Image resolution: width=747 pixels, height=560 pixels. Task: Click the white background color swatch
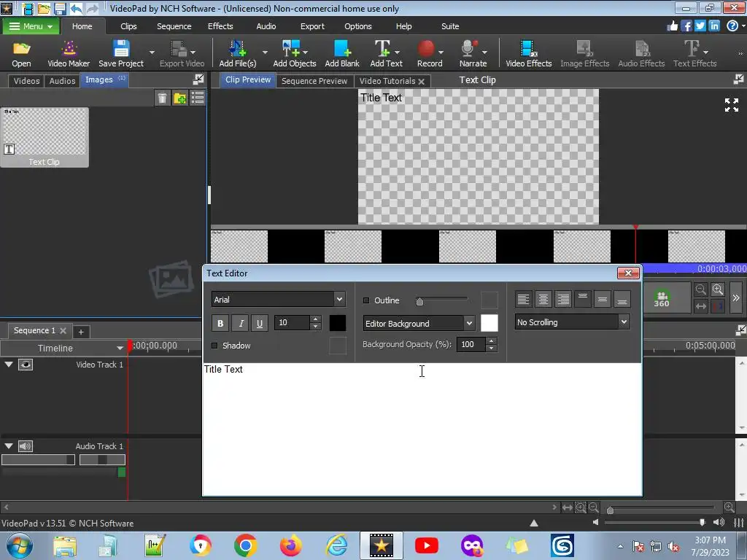pyautogui.click(x=489, y=323)
